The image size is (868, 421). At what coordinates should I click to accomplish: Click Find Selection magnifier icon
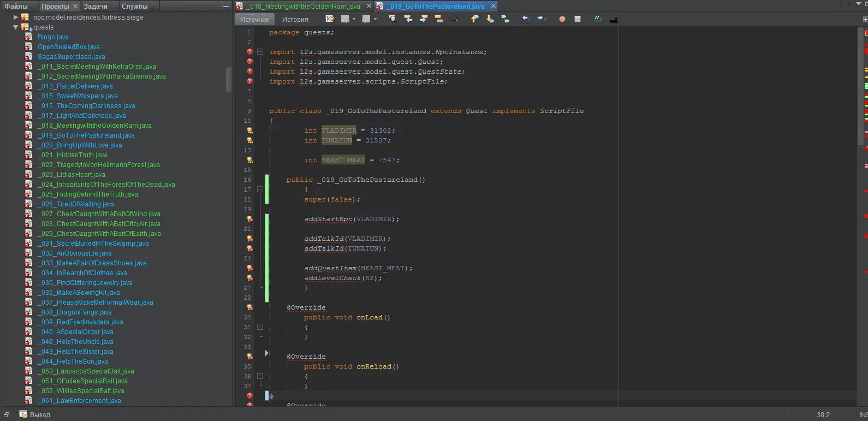[393, 19]
